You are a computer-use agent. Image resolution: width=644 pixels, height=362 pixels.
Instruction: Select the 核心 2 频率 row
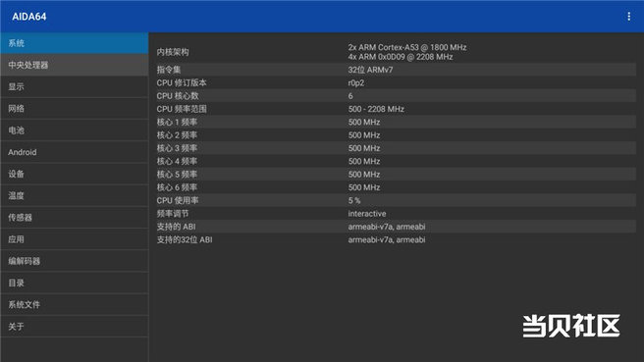point(396,135)
